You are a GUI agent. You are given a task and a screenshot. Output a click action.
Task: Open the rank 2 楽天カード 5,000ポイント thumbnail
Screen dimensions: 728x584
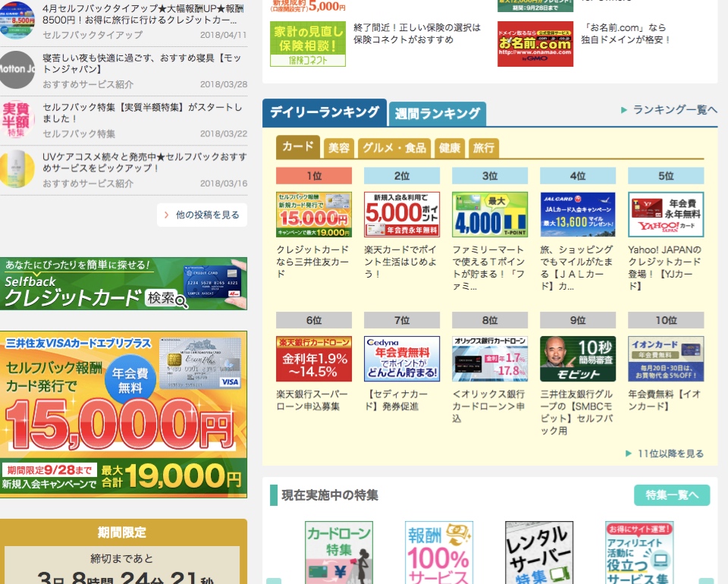click(402, 215)
